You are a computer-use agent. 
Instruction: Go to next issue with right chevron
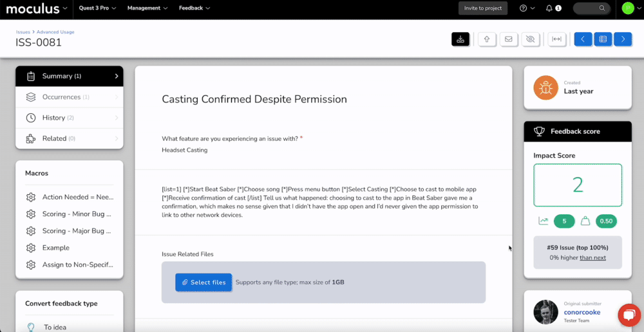[x=623, y=39]
